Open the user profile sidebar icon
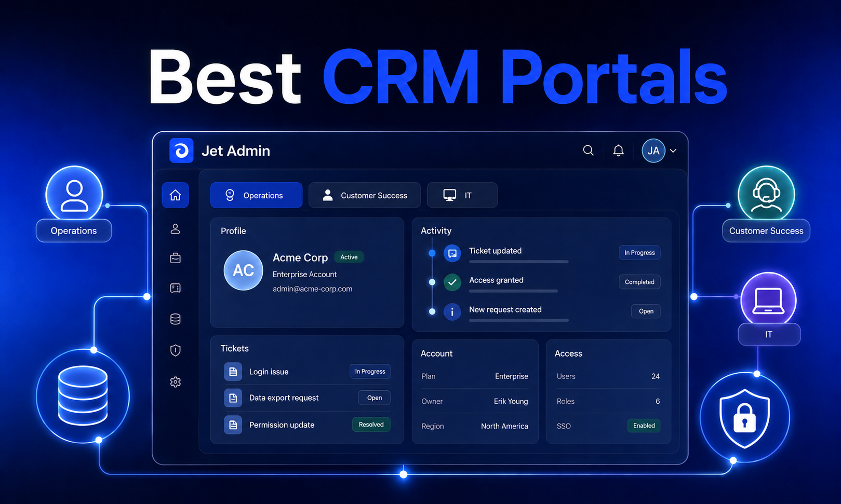 click(176, 229)
